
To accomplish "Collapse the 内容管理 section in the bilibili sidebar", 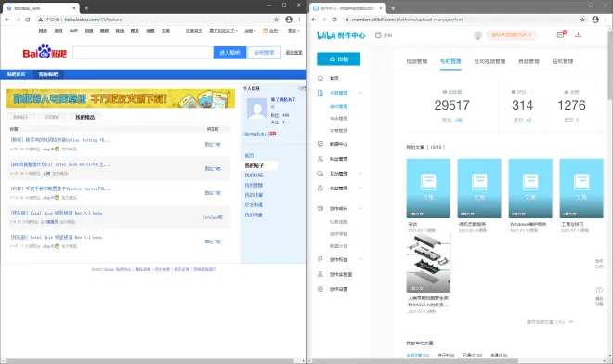I will (x=360, y=93).
